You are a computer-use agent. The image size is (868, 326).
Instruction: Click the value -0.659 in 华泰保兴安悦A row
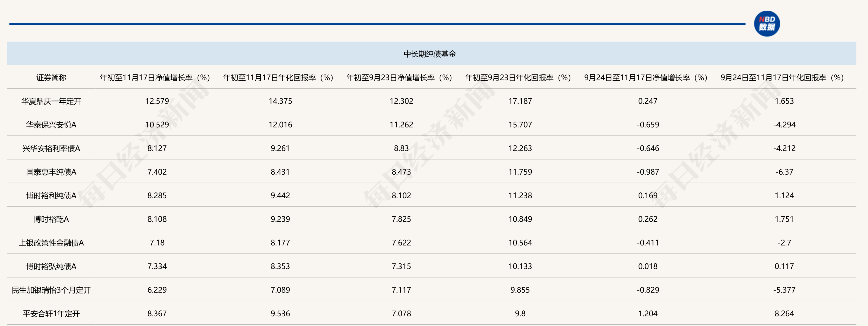(x=648, y=125)
